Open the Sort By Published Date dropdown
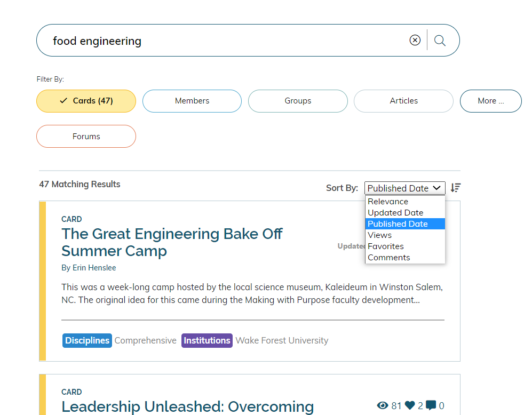 pos(405,188)
